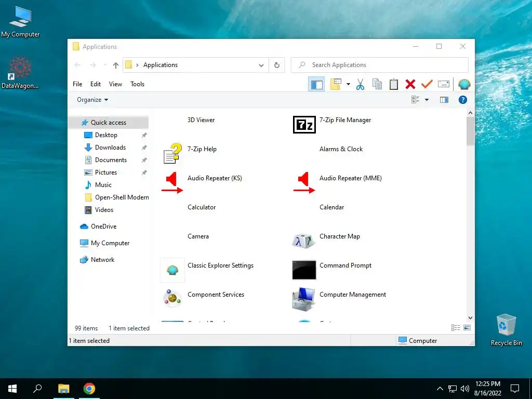Select the 3D Viewer item
The height and width of the screenshot is (399, 532).
201,120
